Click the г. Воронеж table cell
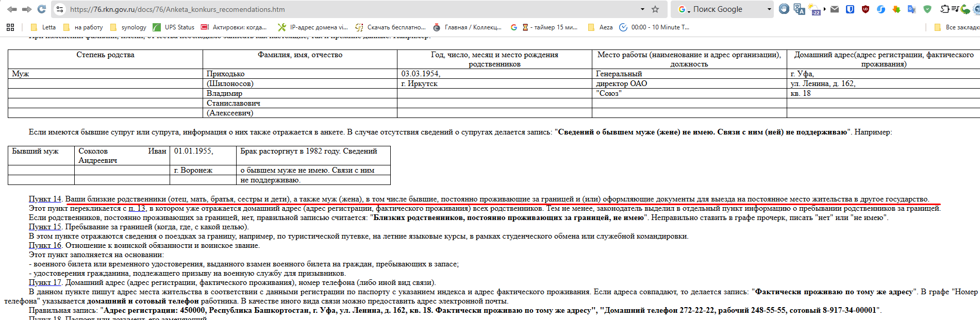 (x=203, y=170)
